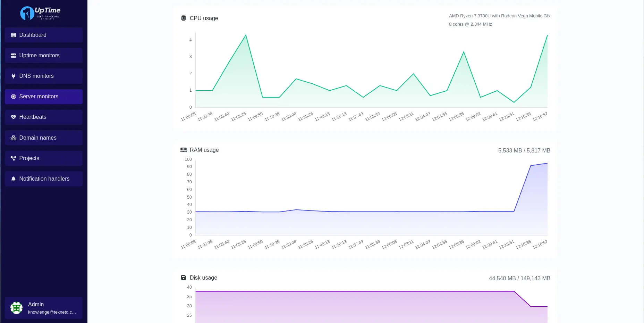Open the Dashboard grid icon

pyautogui.click(x=13, y=35)
